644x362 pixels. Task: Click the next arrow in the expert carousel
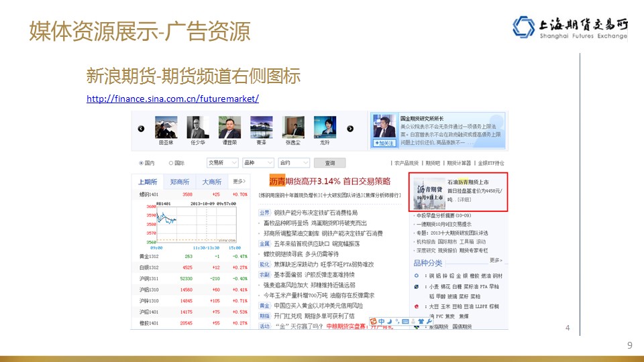pyautogui.click(x=350, y=129)
